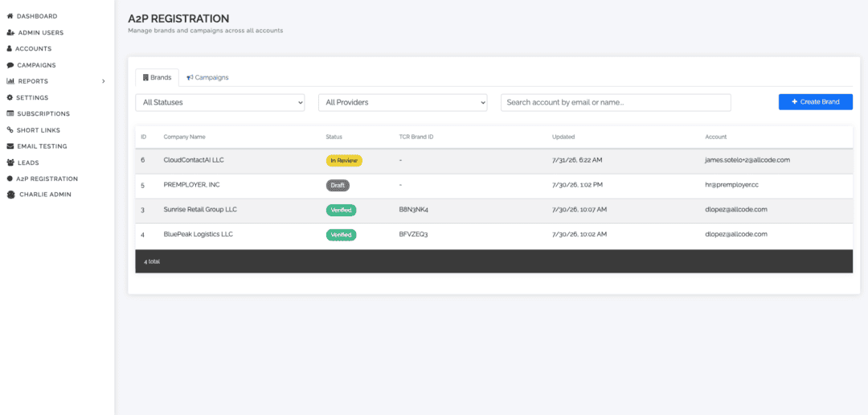The width and height of the screenshot is (868, 415).
Task: Click the 4 total footer text
Action: click(x=152, y=261)
